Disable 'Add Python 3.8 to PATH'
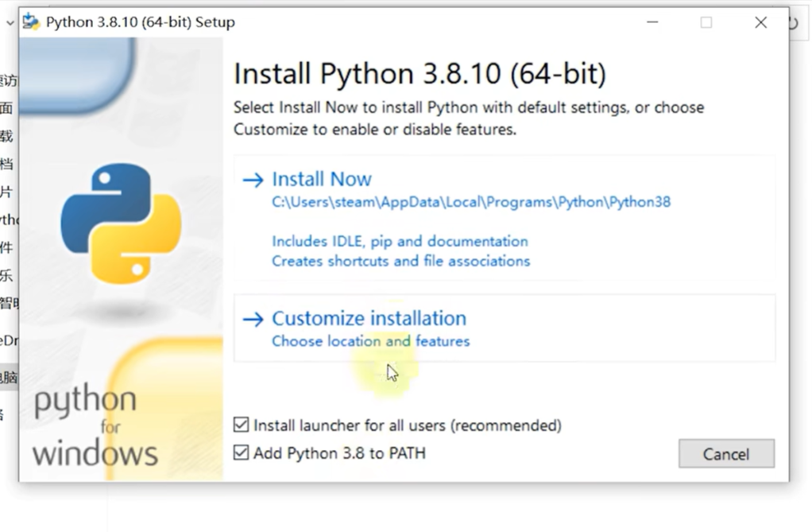The height and width of the screenshot is (532, 812). coord(242,452)
